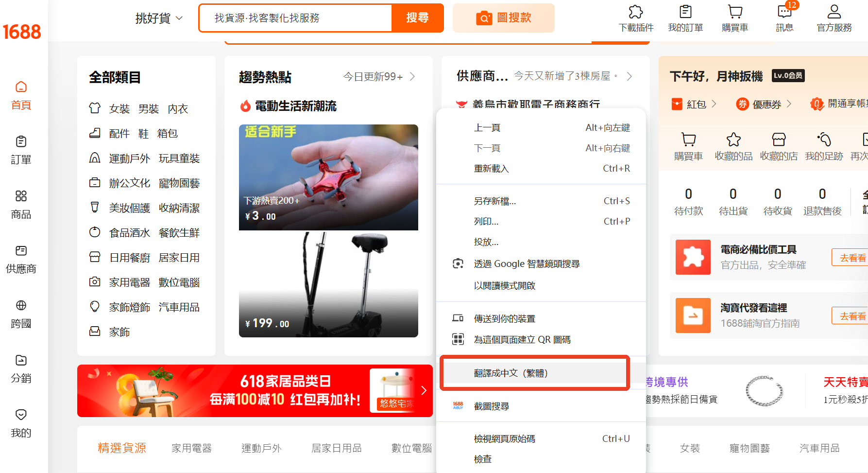Open the electric scooter thumbnail ¥199.00
Viewport: 868px width, 473px height.
click(x=328, y=284)
